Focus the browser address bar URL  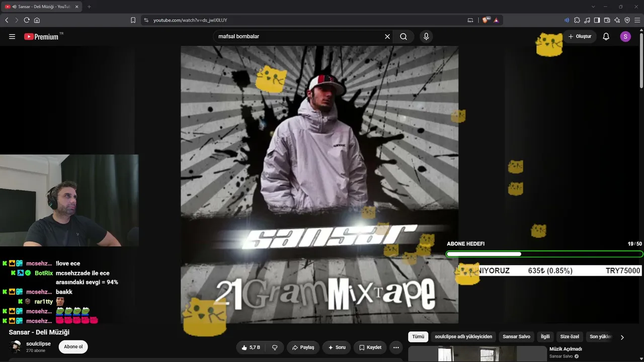[190, 20]
